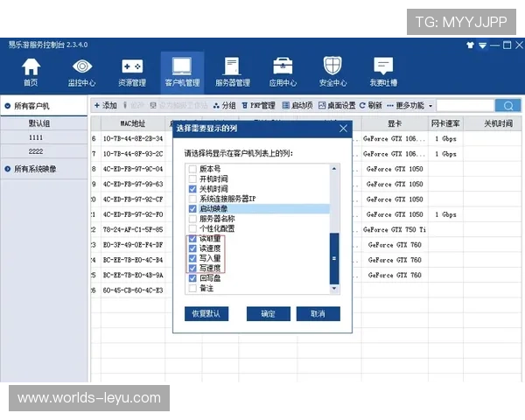Open 桌面设置 toolbar item
Image resolution: width=525 pixels, height=420 pixels.
[x=337, y=106]
